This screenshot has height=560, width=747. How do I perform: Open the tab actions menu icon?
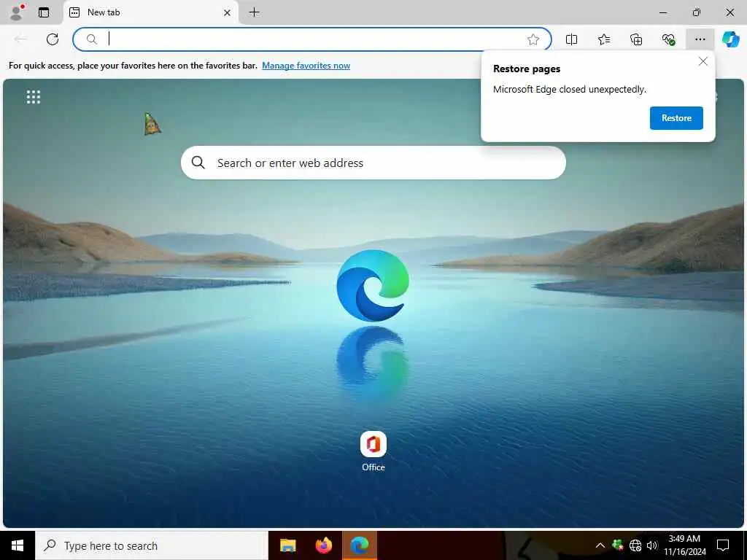click(x=44, y=12)
